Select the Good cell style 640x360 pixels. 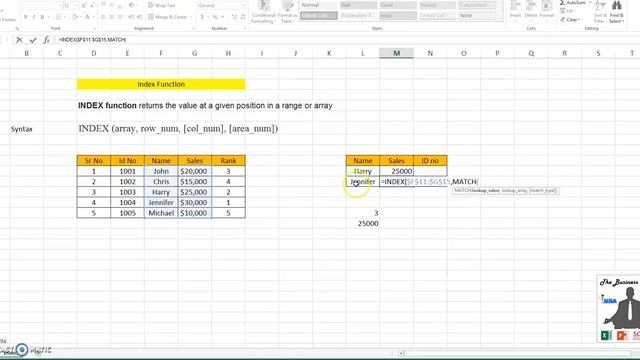(398, 5)
